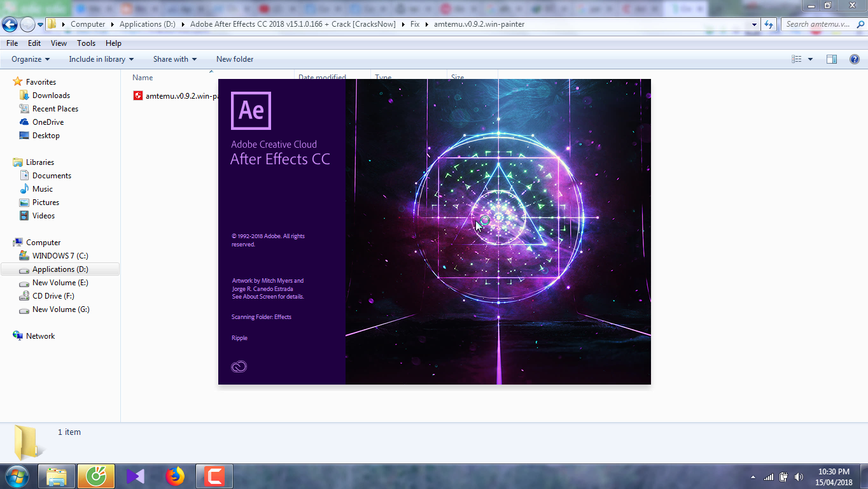Toggle the preview pane
This screenshot has height=489, width=868.
[832, 59]
